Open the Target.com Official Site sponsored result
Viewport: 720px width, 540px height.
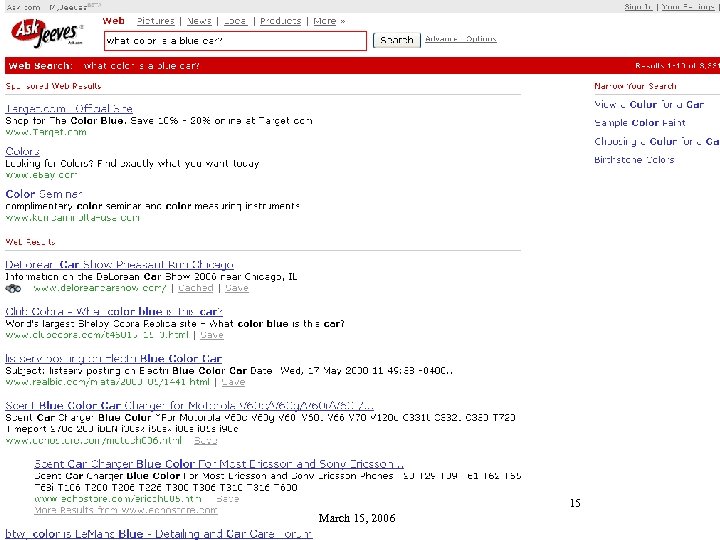coord(69,109)
